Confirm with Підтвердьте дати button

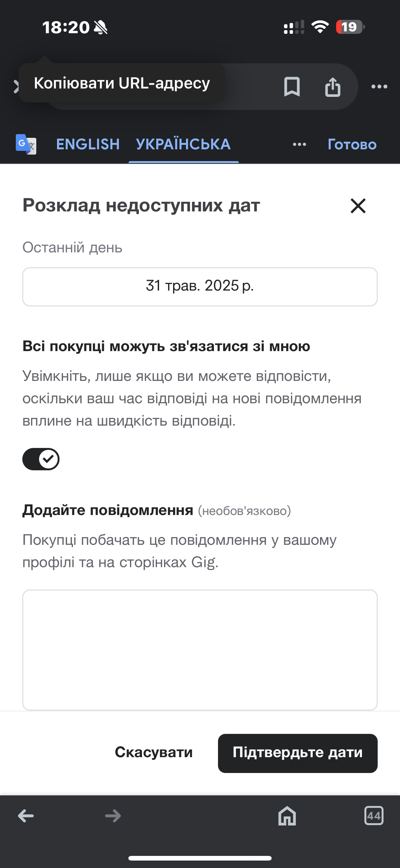(298, 753)
